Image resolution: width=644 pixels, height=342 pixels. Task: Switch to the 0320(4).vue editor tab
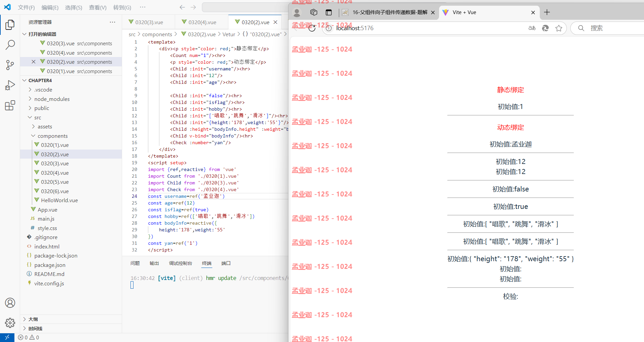[202, 22]
